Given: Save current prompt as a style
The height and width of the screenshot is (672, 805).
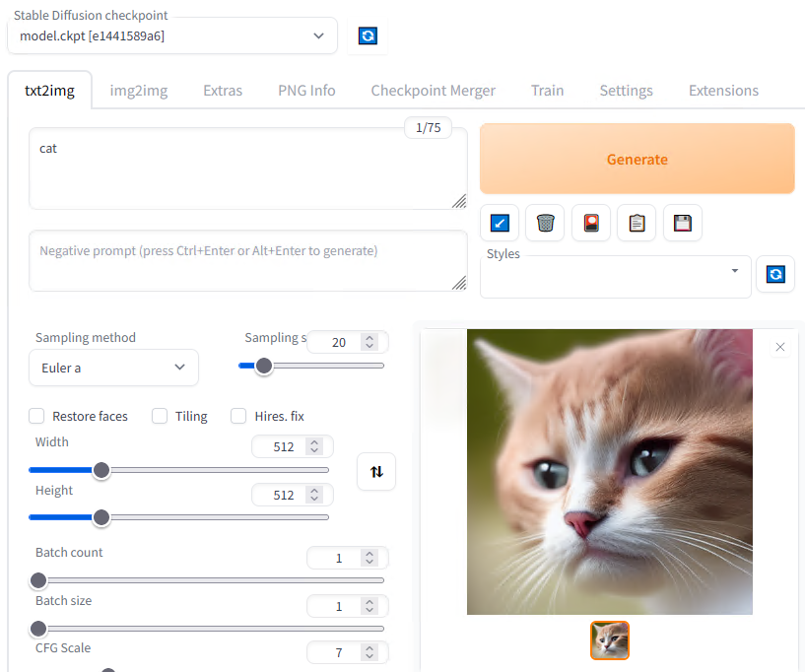Looking at the screenshot, I should click(x=682, y=223).
